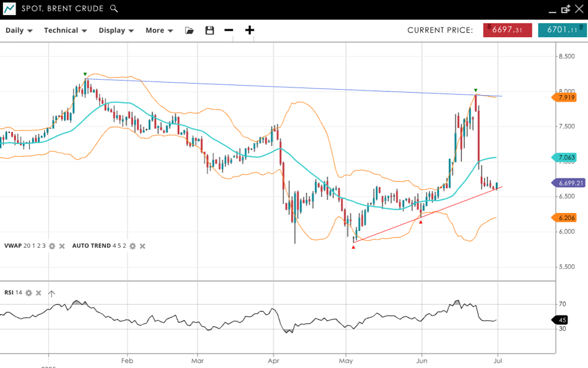Remove the AUTO TREND indicator
The image size is (588, 368).
click(143, 246)
